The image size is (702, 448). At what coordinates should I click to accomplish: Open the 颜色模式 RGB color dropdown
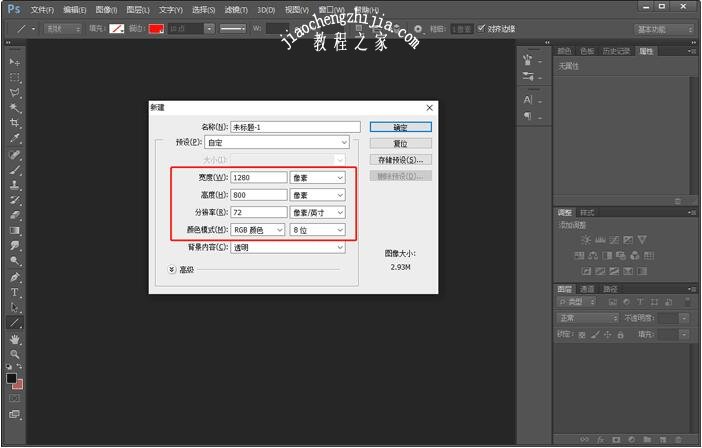tap(257, 230)
